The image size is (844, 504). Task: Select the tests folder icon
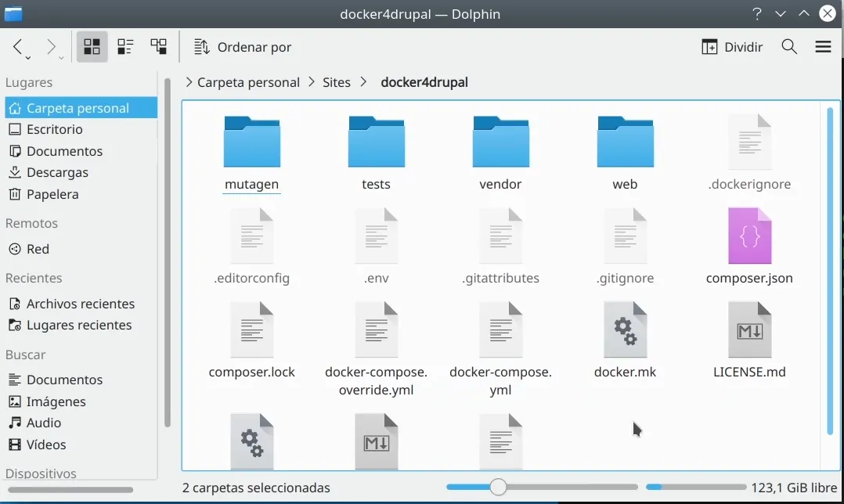(x=377, y=142)
